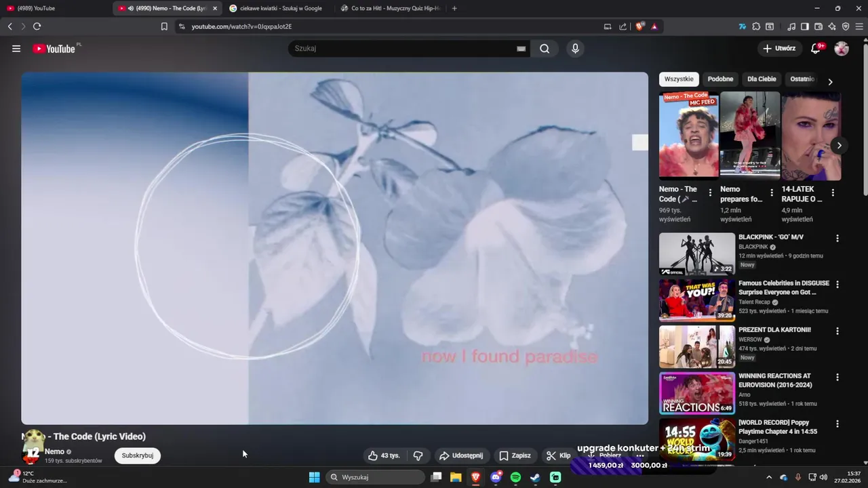The image size is (868, 488).
Task: Click the magnifier search button
Action: click(545, 49)
